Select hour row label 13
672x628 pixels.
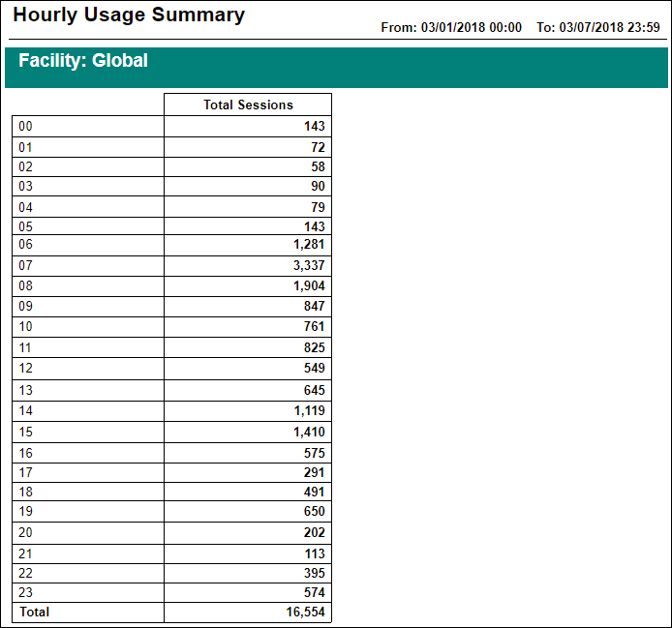coord(26,390)
